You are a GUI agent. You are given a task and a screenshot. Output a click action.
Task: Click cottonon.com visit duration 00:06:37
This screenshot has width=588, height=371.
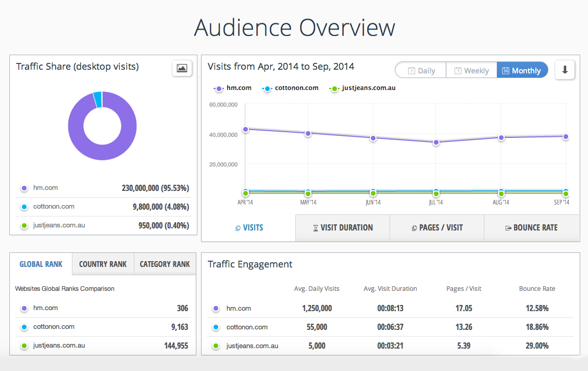[x=391, y=327]
